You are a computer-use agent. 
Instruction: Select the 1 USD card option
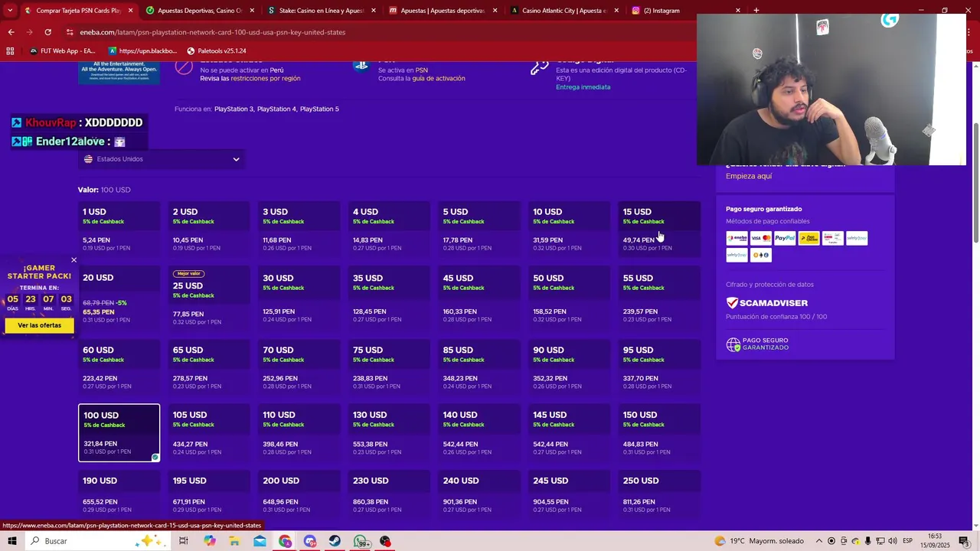click(x=119, y=229)
